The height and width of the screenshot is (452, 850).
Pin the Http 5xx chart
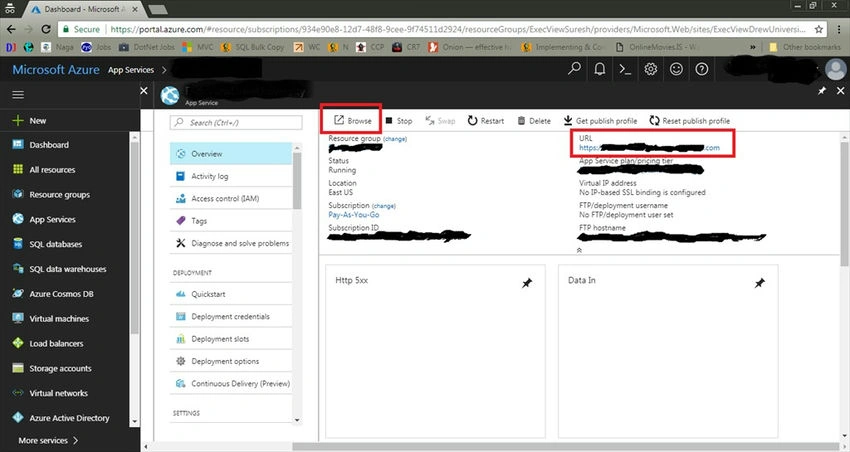click(526, 283)
